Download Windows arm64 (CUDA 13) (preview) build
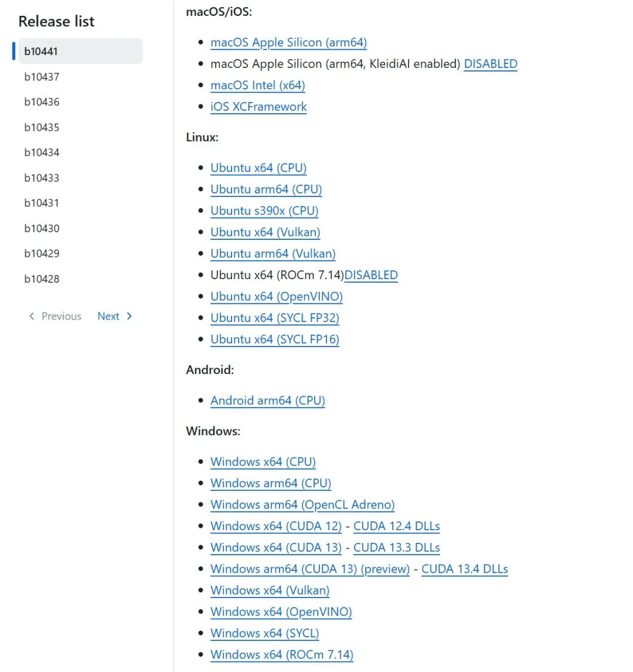This screenshot has width=633, height=672. pos(310,569)
